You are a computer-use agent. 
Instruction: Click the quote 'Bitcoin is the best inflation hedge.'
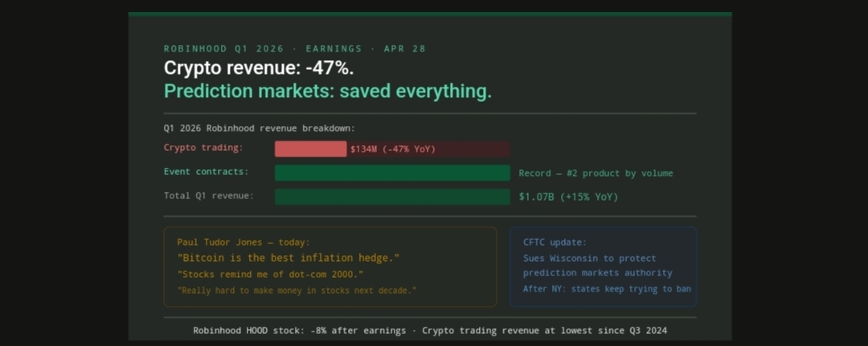pyautogui.click(x=289, y=258)
